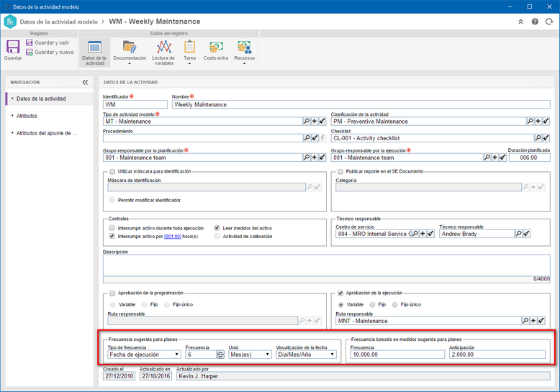Add new execution Ruta responsable

tap(533, 321)
